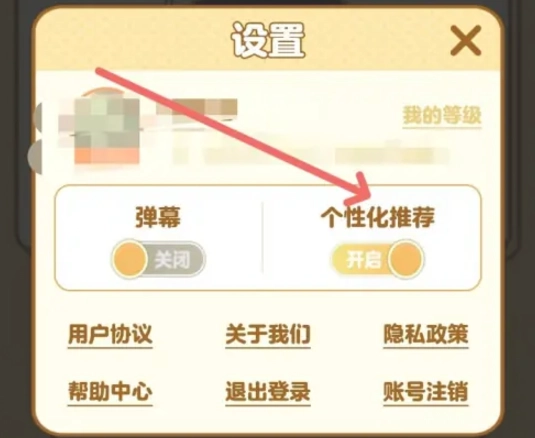Go to 帮助中心
Screen dimensions: 535x438
click(x=110, y=392)
